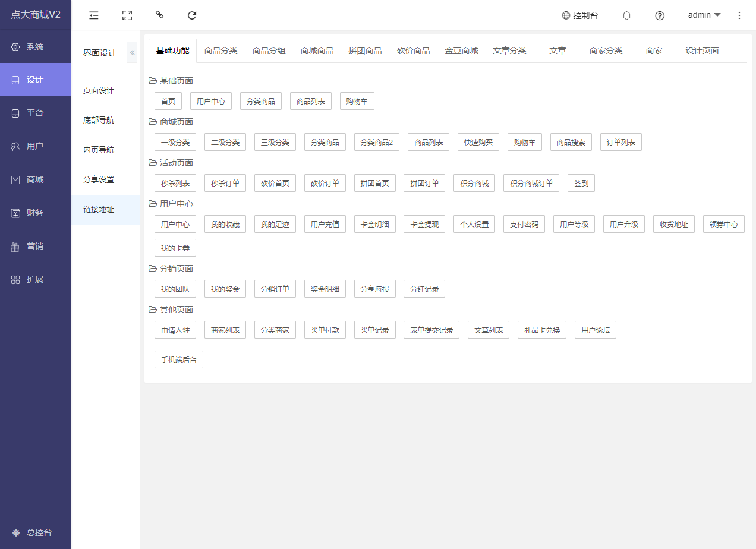This screenshot has height=549, width=756.
Task: Switch to the 设计页面 tab
Action: coord(702,51)
